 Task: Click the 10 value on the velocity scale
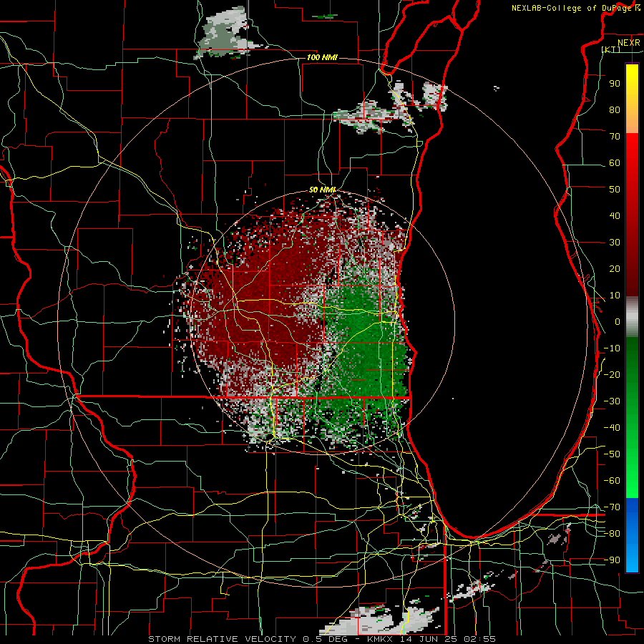615,296
